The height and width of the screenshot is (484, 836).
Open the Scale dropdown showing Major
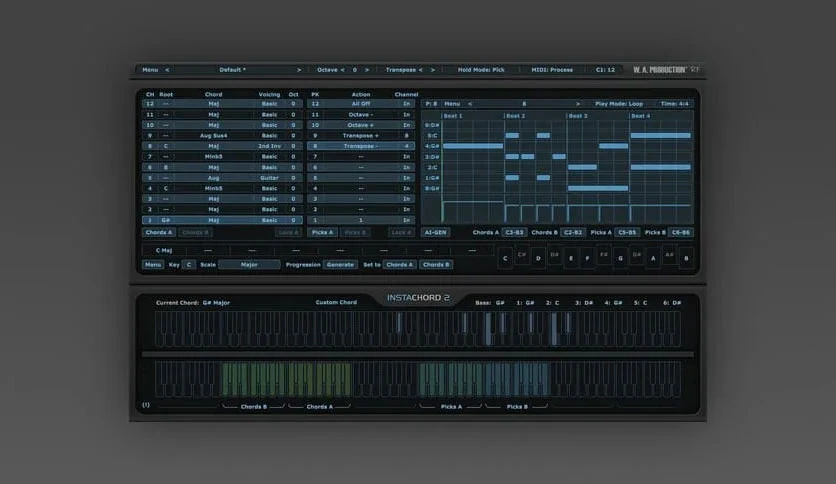250,264
